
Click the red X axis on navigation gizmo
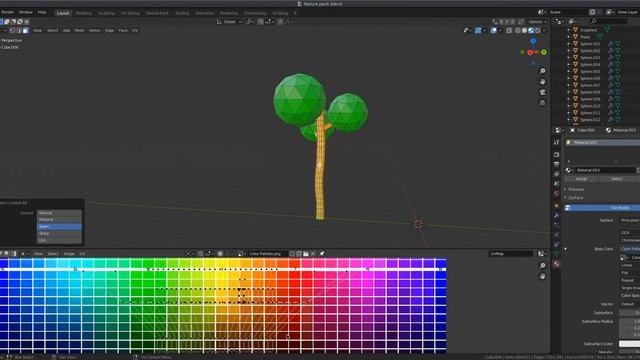pyautogui.click(x=530, y=52)
